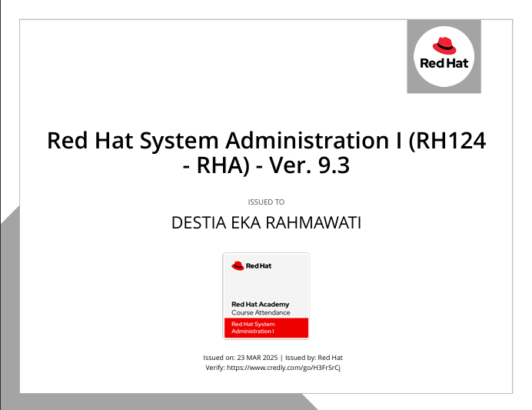Click the "Red Hat" wordmark in top-right logo

[x=444, y=63]
